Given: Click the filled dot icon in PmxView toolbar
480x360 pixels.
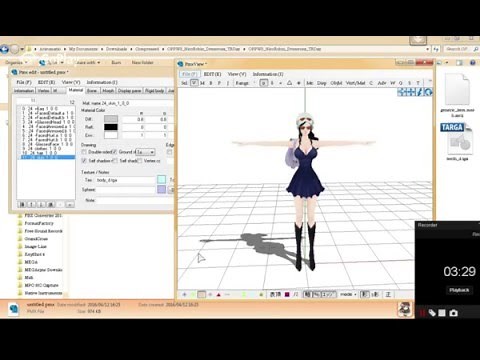Looking at the screenshot, I should pos(299,83).
